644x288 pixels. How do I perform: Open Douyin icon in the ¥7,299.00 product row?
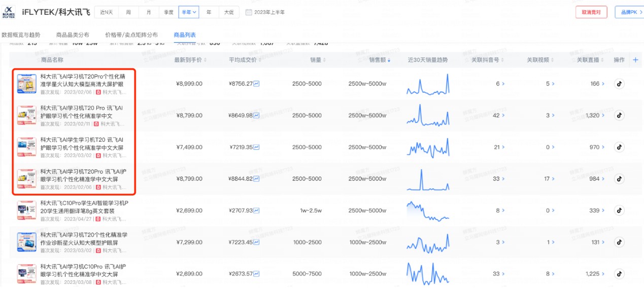coord(619,242)
